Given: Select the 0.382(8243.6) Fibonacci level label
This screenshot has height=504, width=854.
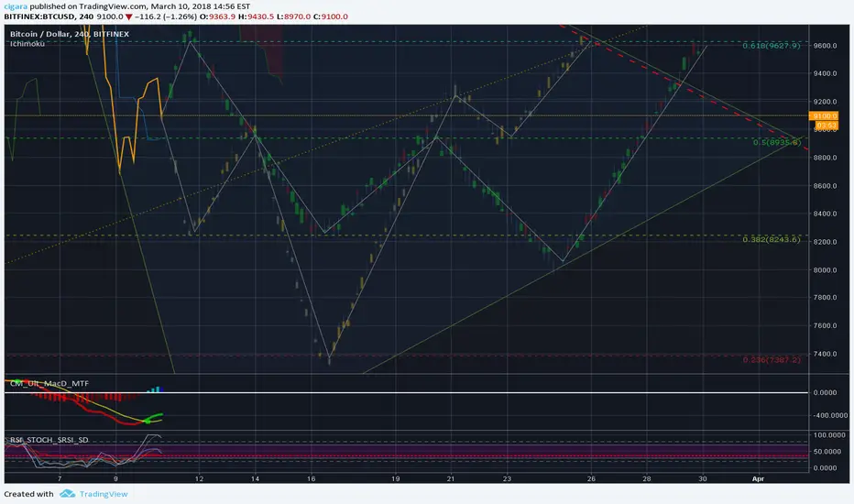Looking at the screenshot, I should tap(772, 239).
